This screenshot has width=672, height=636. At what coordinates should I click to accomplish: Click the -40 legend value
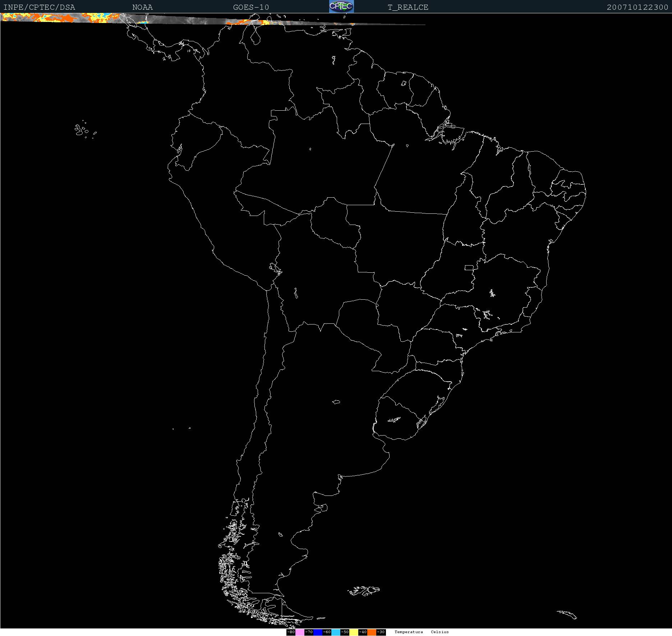(x=363, y=632)
